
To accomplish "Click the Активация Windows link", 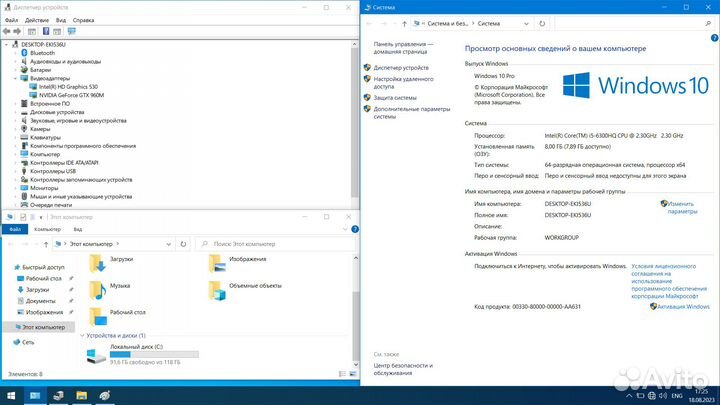I will [x=683, y=306].
